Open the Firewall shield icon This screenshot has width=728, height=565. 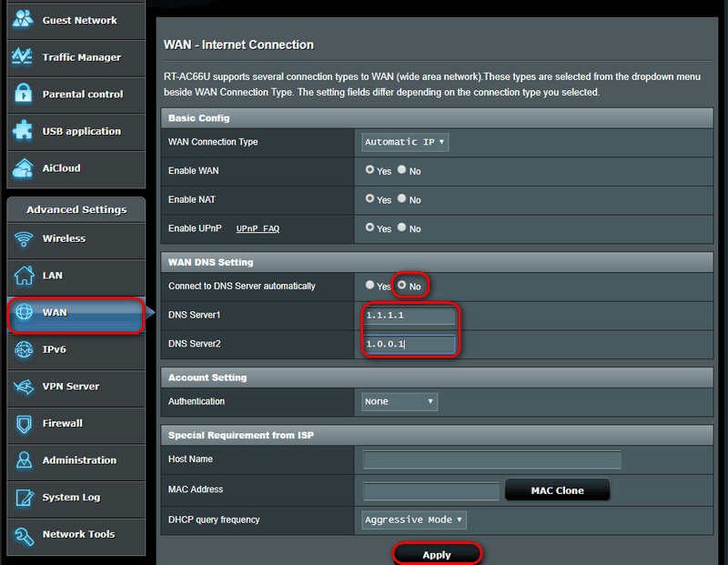(x=23, y=423)
